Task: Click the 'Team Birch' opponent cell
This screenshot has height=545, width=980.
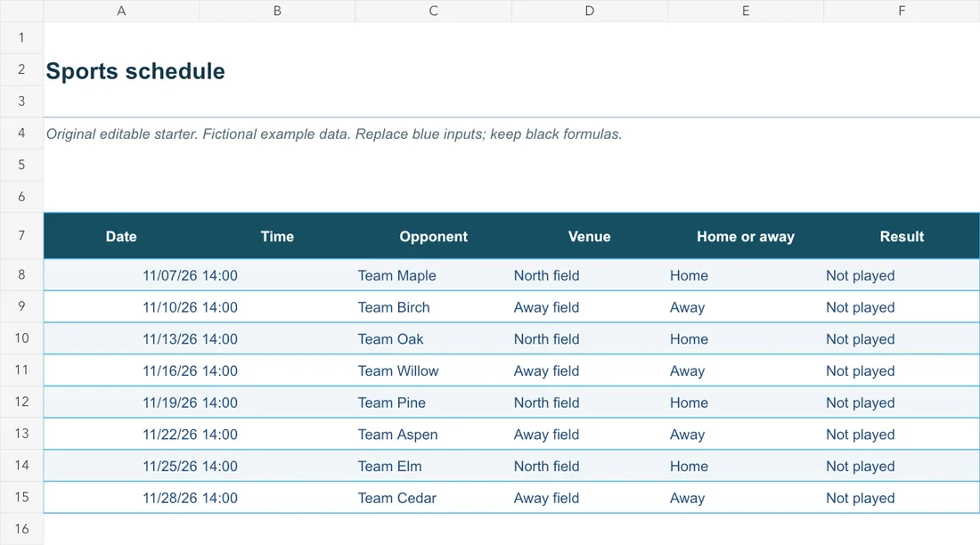Action: 433,307
